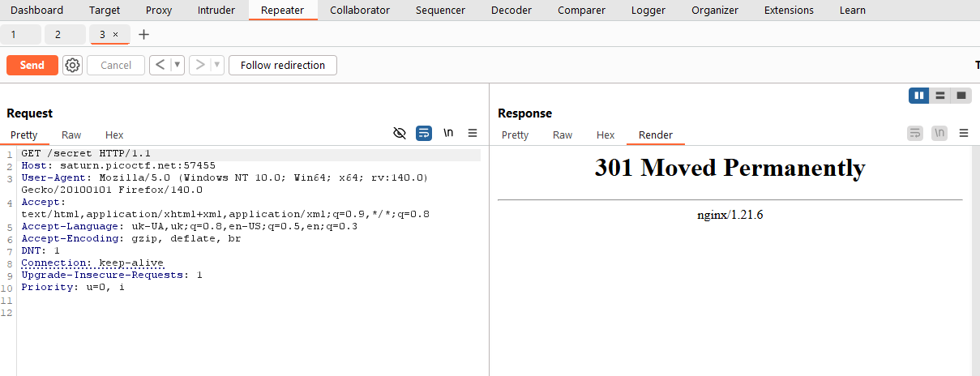Select the Raw view of the Response
The height and width of the screenshot is (376, 980).
tap(563, 135)
